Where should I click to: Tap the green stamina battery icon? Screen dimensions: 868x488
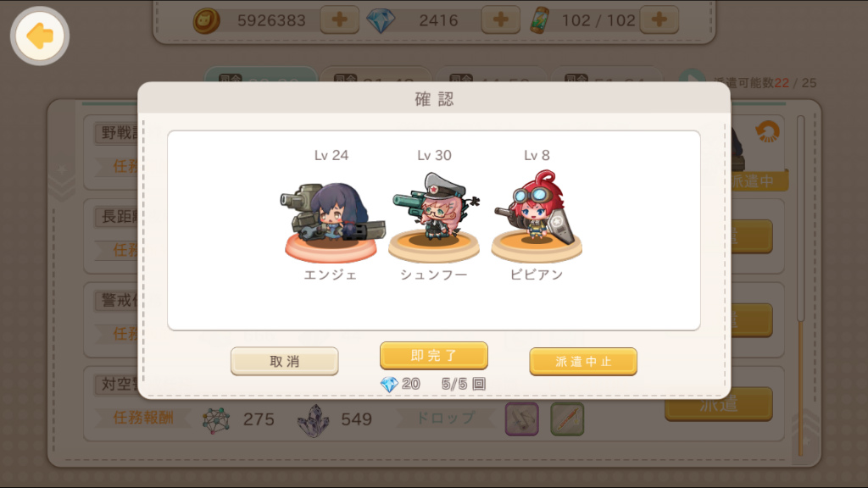pos(540,20)
